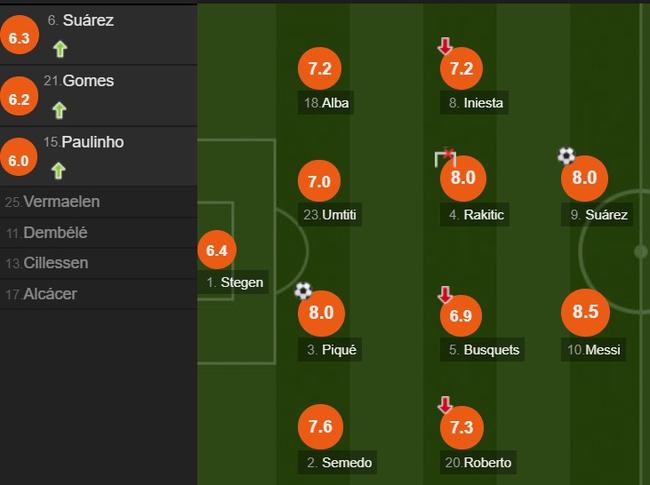The width and height of the screenshot is (650, 485).
Task: Click red substitution arrow above Busquets
Action: coord(445,295)
